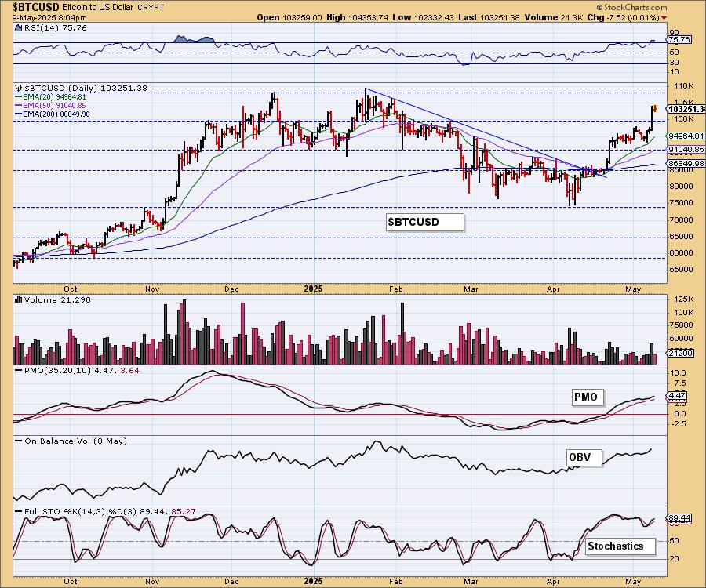Click the EMA(200) 86849.98 legend entry
The width and height of the screenshot is (706, 588).
[53, 114]
